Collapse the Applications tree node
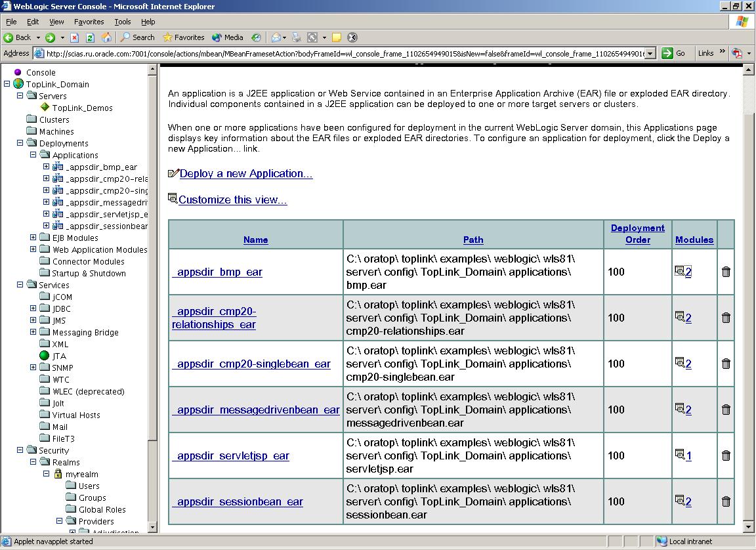 (33, 155)
